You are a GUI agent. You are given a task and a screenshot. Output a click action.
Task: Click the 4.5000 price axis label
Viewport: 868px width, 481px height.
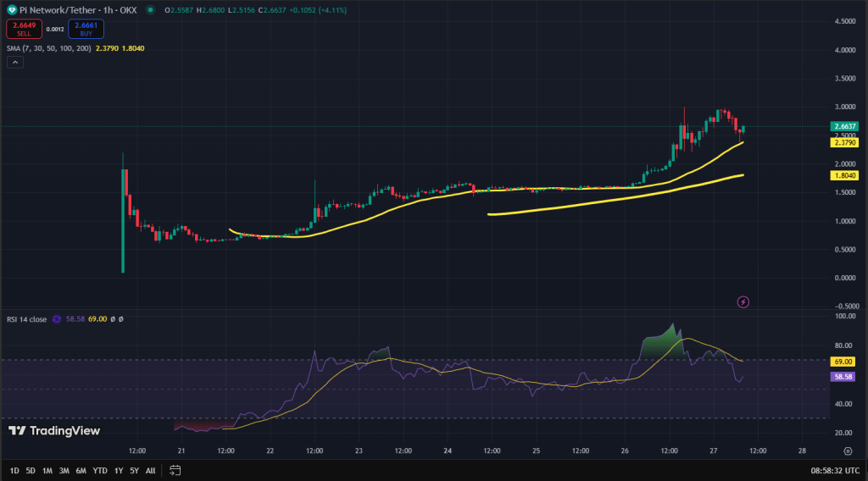pos(845,21)
